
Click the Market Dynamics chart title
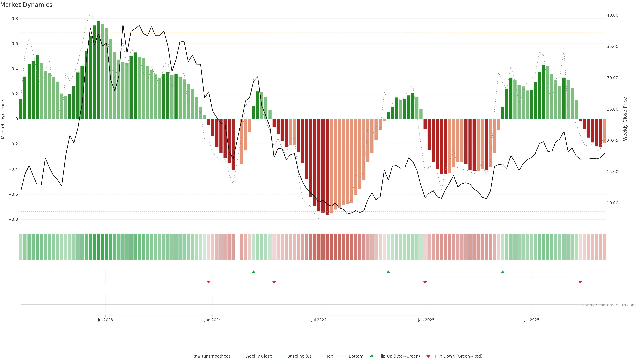point(26,5)
